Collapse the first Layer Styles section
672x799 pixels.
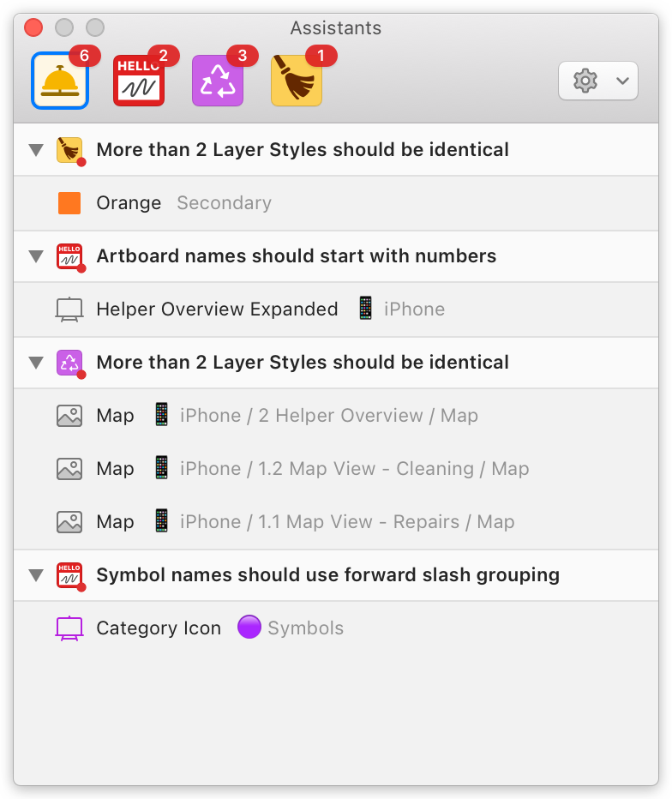tap(35, 149)
